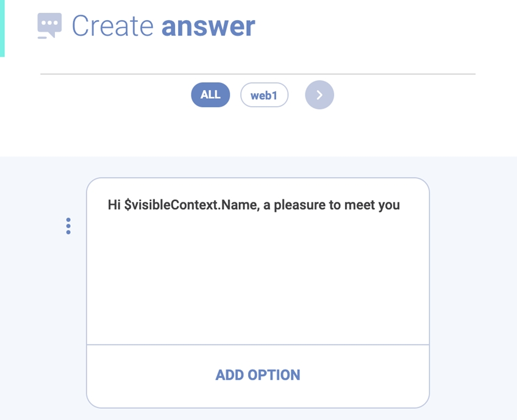This screenshot has height=420, width=517.
Task: Click the divider line above ADD OPTION
Action: pyautogui.click(x=258, y=344)
